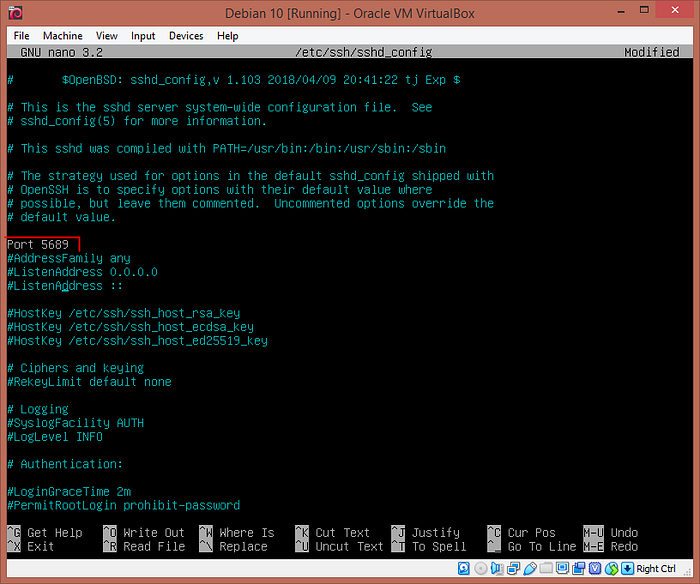Screen dimensions: 700x584
Task: Click the display settings status icon
Action: point(562,568)
